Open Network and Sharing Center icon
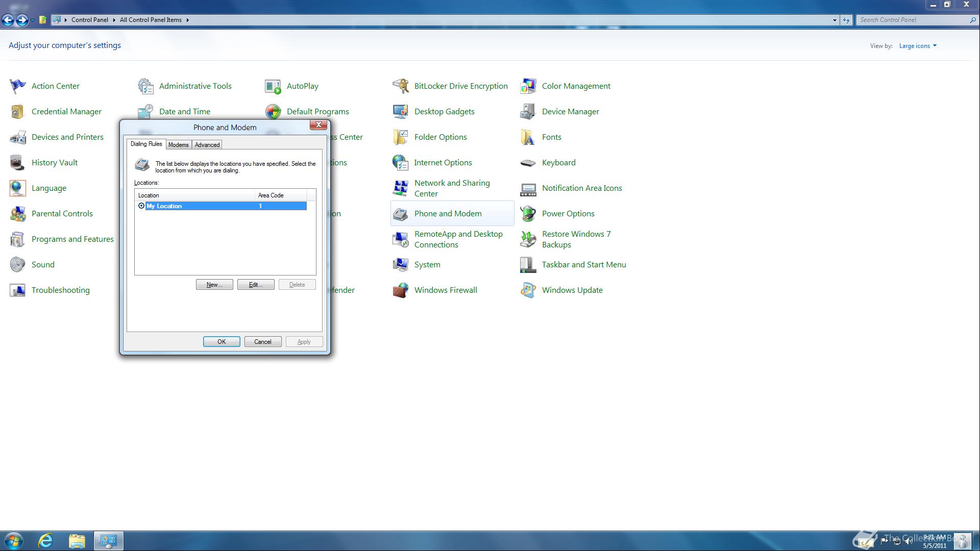 coord(401,188)
